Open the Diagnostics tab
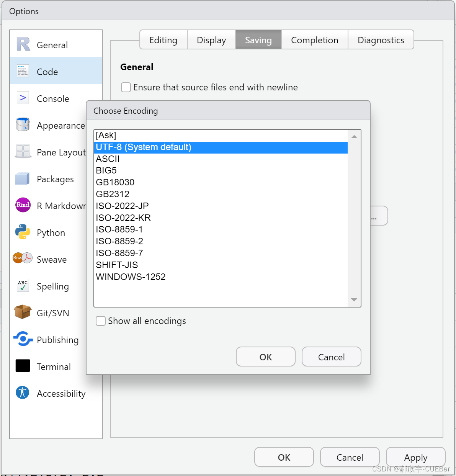The width and height of the screenshot is (456, 476). point(381,39)
